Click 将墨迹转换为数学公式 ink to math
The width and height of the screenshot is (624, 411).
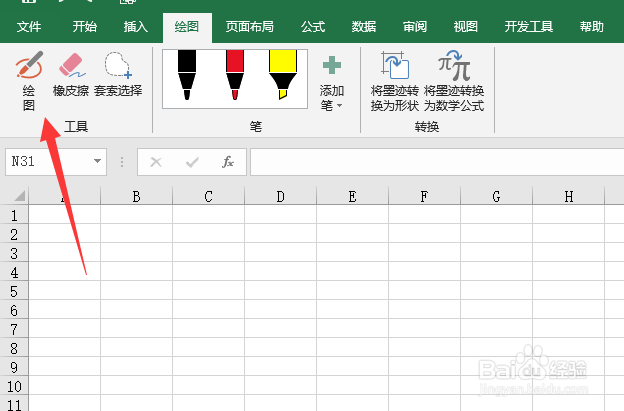click(454, 82)
